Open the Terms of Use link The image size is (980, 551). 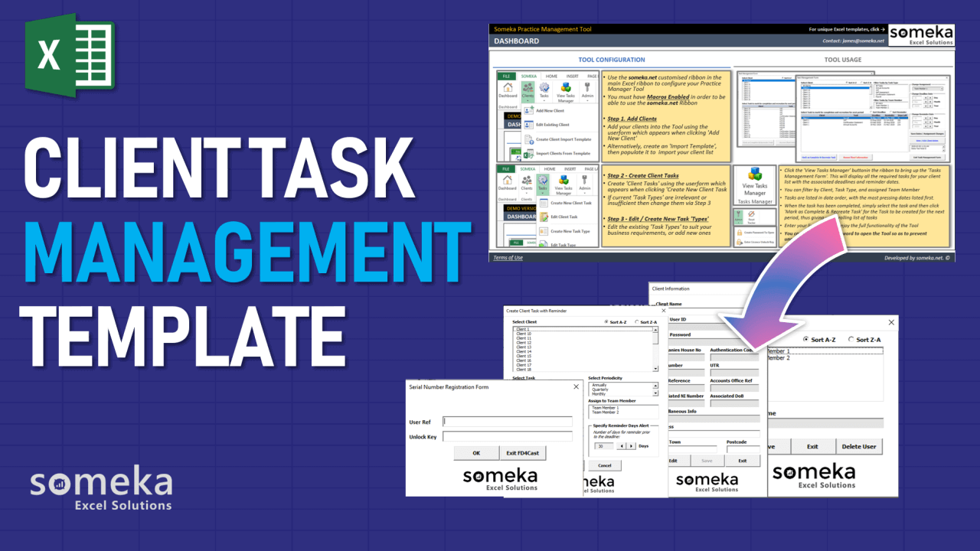[x=508, y=258]
